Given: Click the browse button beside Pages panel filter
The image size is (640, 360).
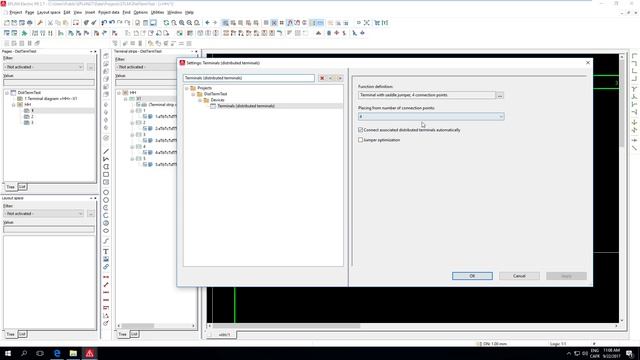Looking at the screenshot, I should click(x=91, y=67).
